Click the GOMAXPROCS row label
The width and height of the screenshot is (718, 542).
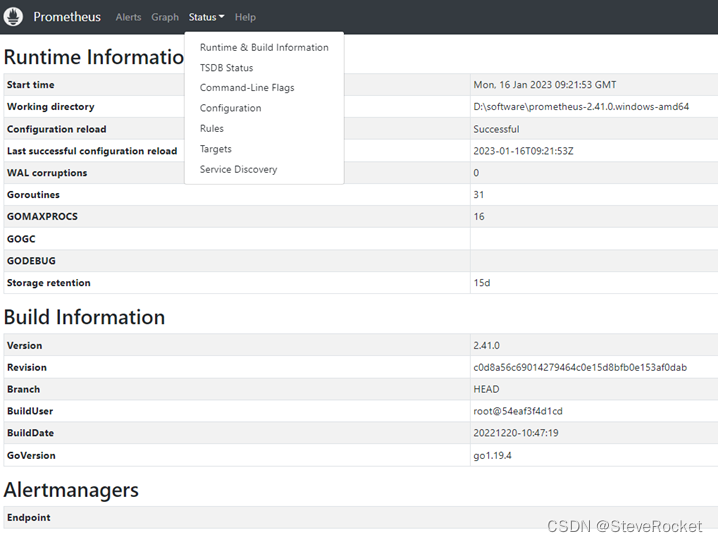(42, 217)
